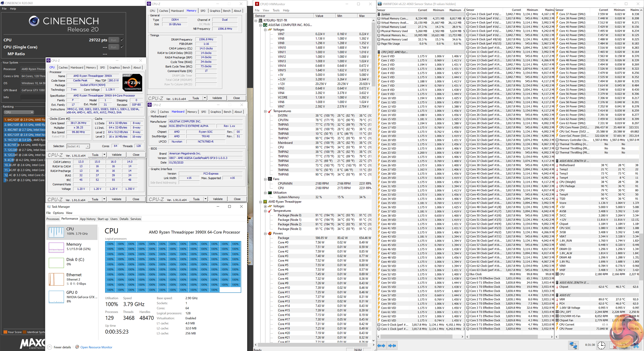Viewport: 644px width, 351px height.
Task: Click HWiNFO clock reset timer icon
Action: pyautogui.click(x=601, y=345)
